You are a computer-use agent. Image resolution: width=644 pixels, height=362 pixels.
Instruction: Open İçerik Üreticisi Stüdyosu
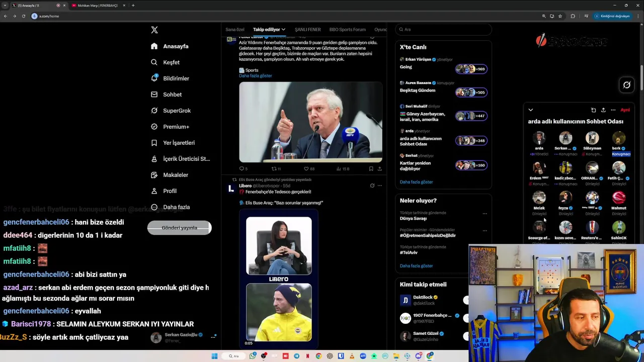[180, 159]
